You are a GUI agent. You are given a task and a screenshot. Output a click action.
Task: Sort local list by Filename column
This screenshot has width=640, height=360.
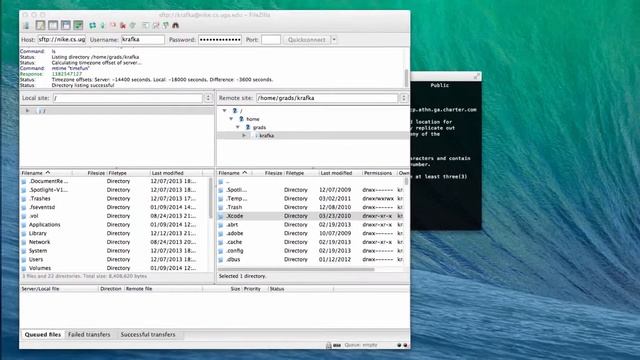click(x=46, y=173)
